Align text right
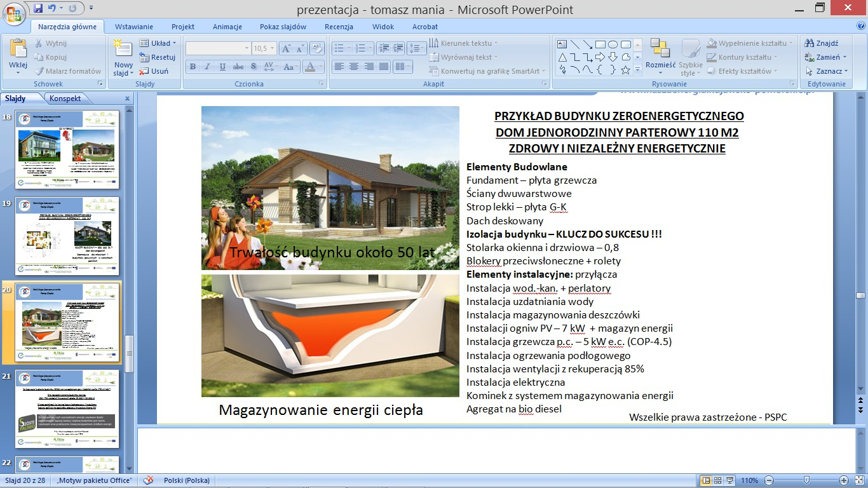The width and height of the screenshot is (868, 488). [x=369, y=67]
